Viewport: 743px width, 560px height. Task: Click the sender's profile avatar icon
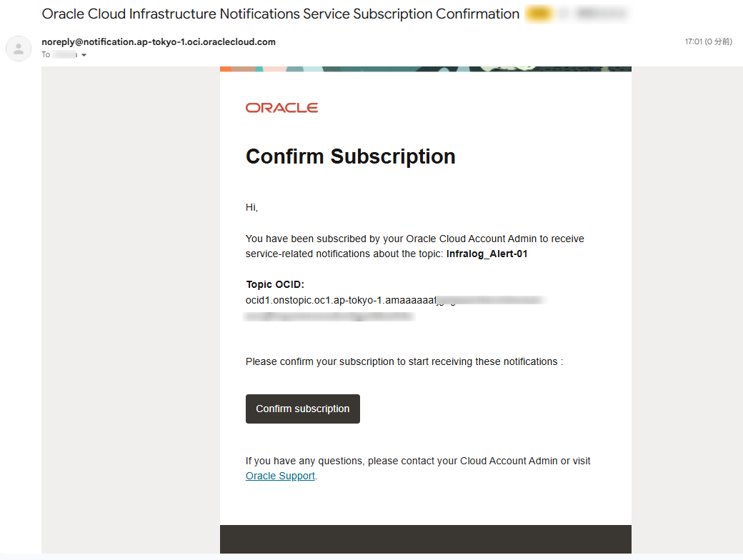pos(19,49)
